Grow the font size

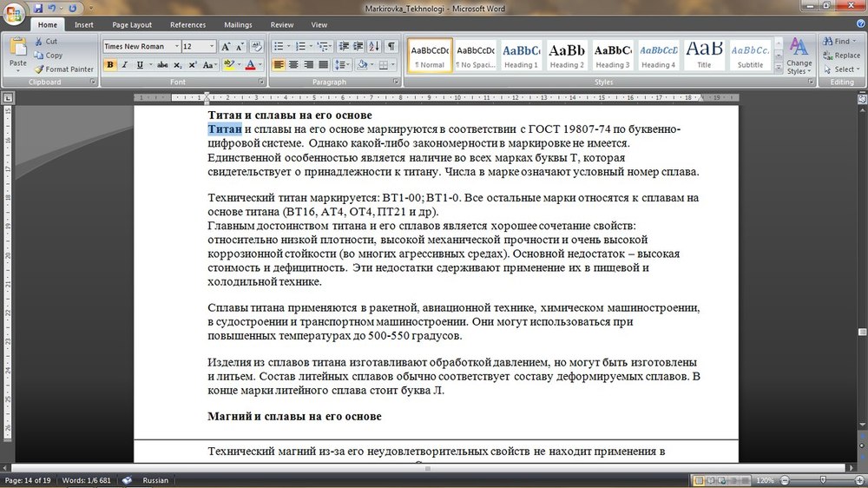point(226,47)
